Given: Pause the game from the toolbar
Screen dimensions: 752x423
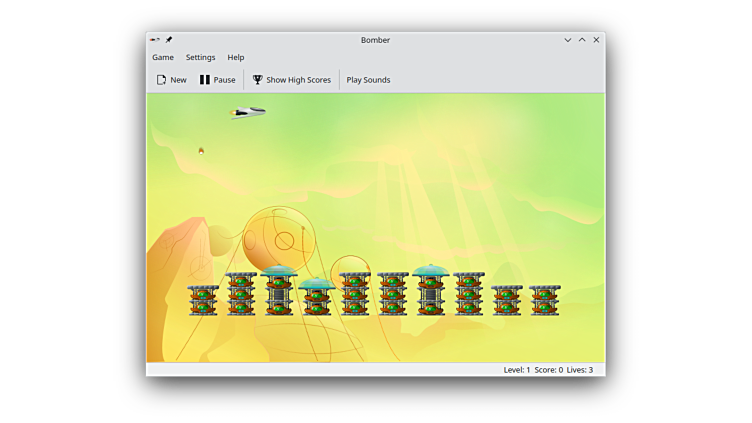Looking at the screenshot, I should tap(217, 80).
